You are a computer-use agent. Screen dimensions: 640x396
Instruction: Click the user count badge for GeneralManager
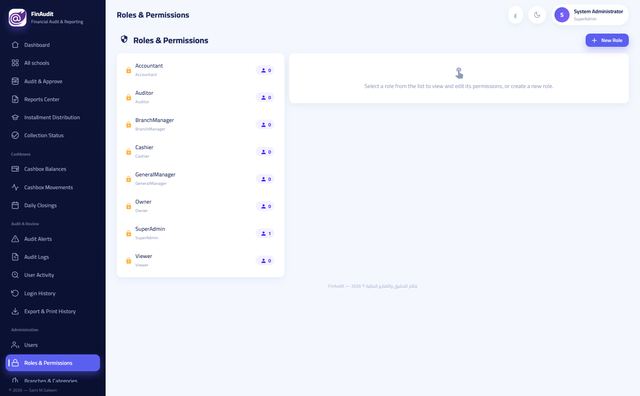click(266, 179)
